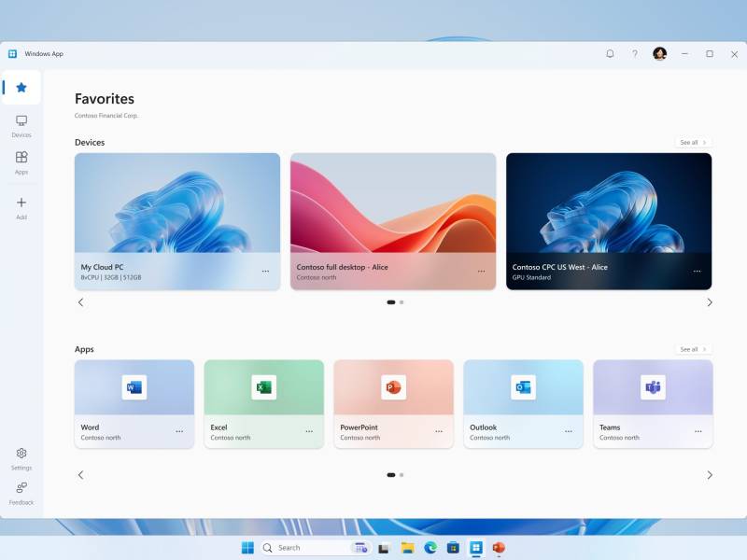Screen dimensions: 747x560
Task: Click the "Favorites" page heading
Action: (x=105, y=99)
